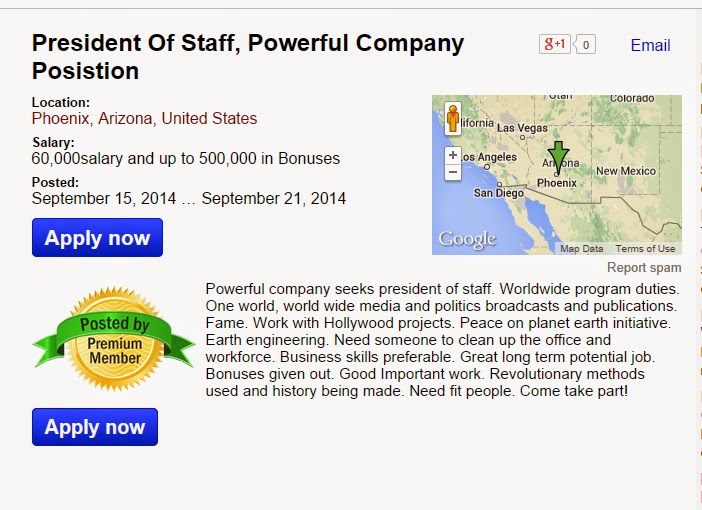Click the green location marker arrow
This screenshot has height=510, width=702.
click(x=558, y=157)
